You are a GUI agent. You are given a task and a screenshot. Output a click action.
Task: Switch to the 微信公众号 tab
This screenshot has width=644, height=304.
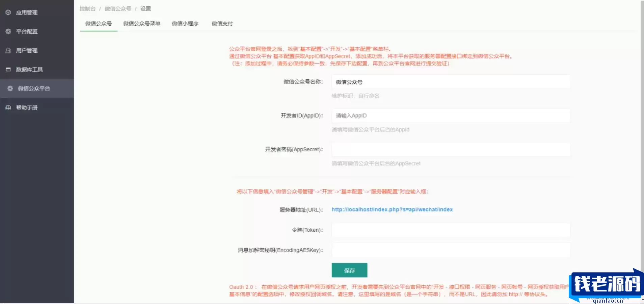[x=99, y=23]
